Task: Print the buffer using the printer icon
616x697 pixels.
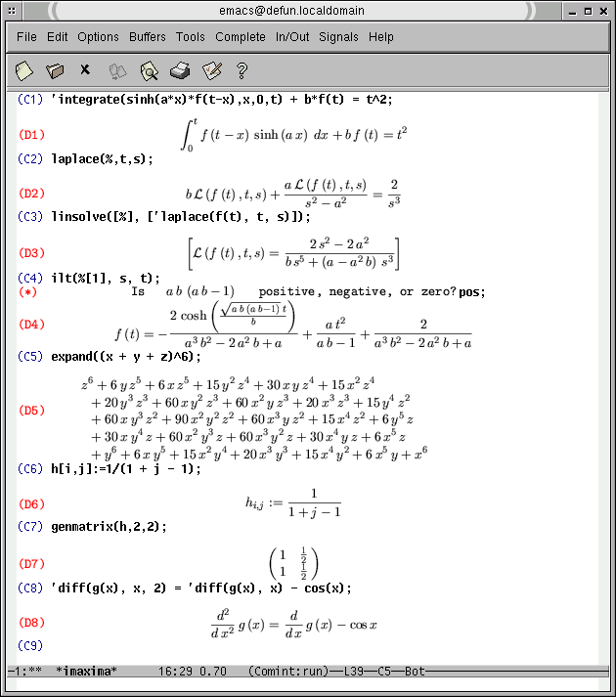Action: [x=180, y=70]
